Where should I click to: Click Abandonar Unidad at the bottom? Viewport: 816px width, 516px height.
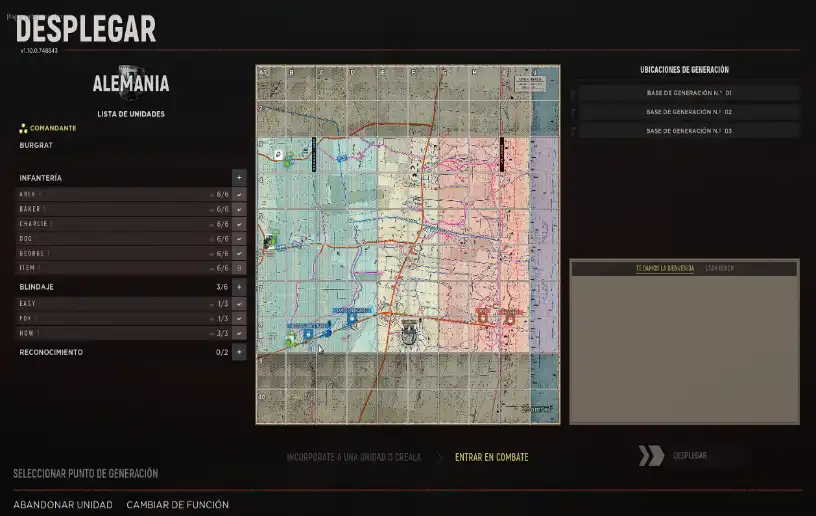coord(62,505)
